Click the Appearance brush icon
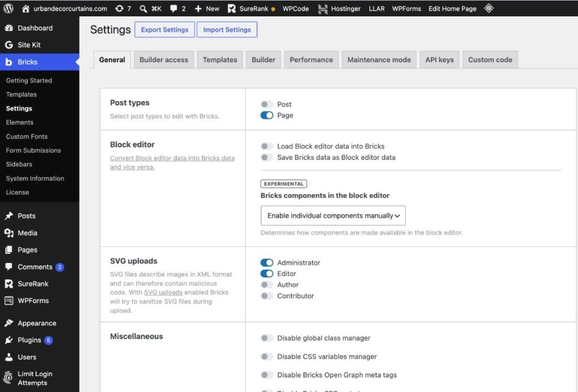Image resolution: width=578 pixels, height=392 pixels. click(x=9, y=323)
